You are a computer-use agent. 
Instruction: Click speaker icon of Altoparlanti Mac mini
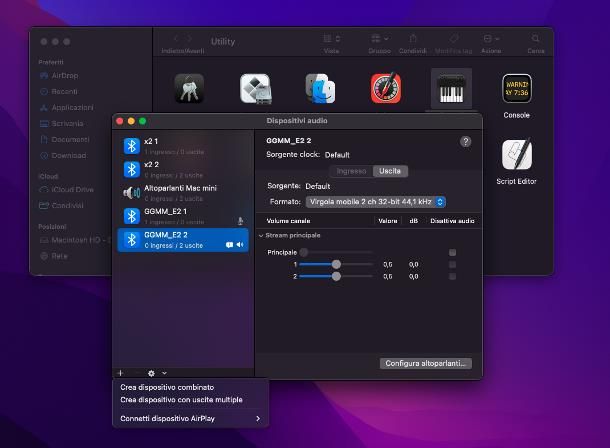pyautogui.click(x=131, y=192)
